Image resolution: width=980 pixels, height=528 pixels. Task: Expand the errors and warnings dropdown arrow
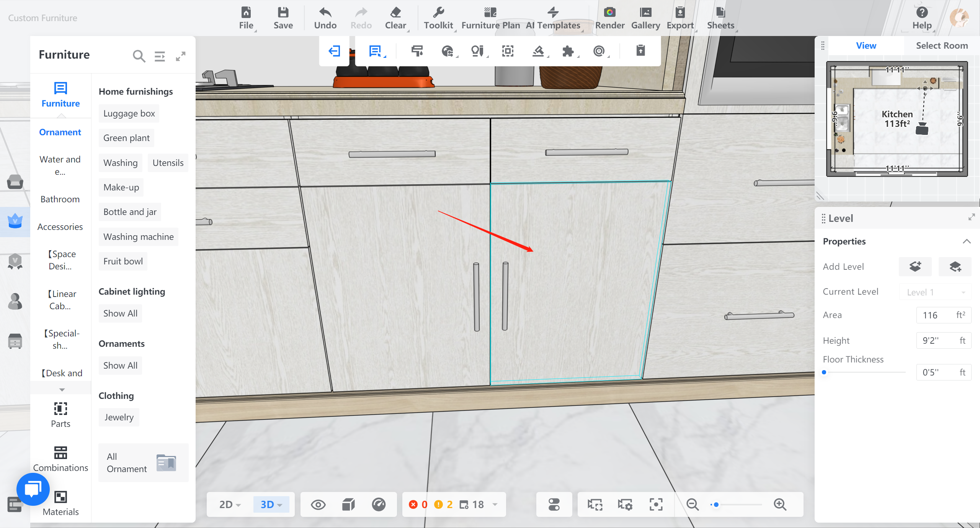(x=495, y=504)
